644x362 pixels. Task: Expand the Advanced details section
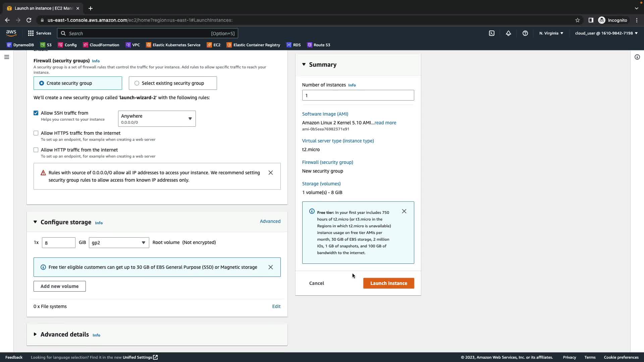click(x=64, y=335)
